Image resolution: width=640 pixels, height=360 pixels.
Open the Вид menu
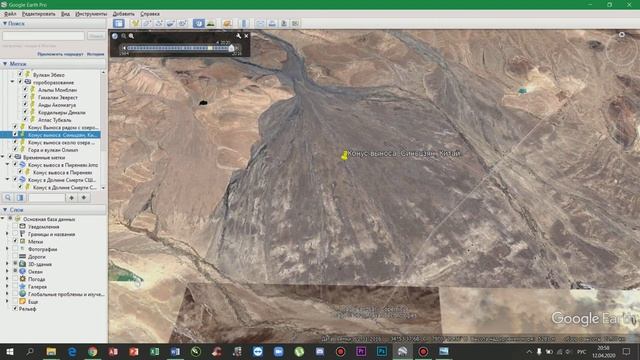point(65,14)
